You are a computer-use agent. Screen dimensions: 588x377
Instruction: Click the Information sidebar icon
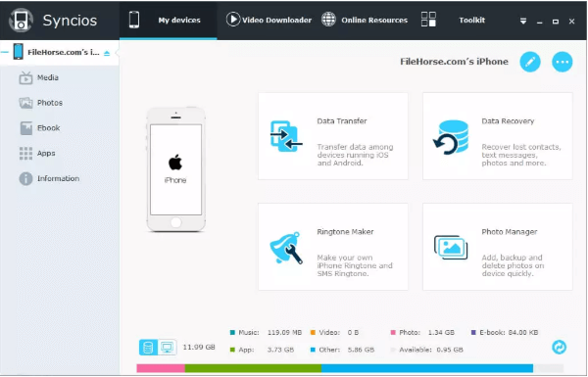point(25,179)
